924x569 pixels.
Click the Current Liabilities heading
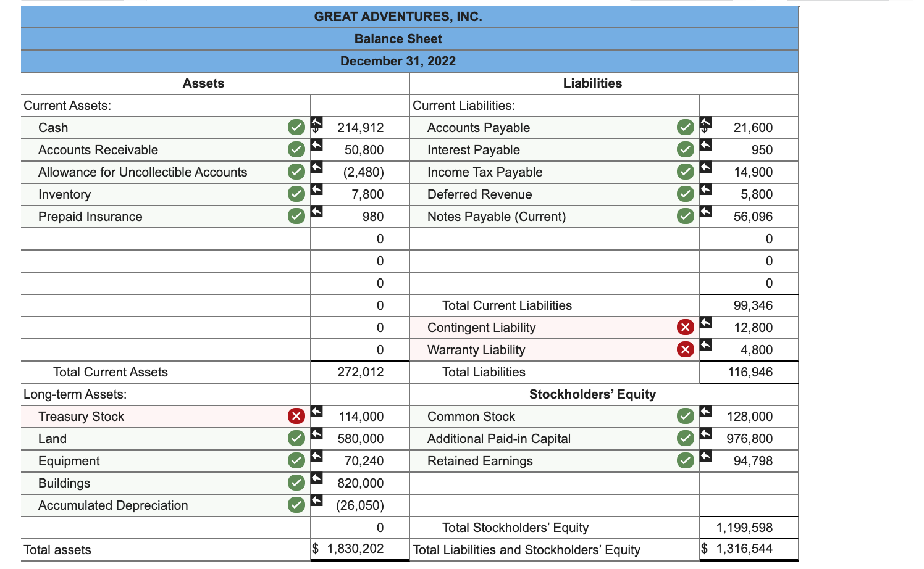coord(464,106)
